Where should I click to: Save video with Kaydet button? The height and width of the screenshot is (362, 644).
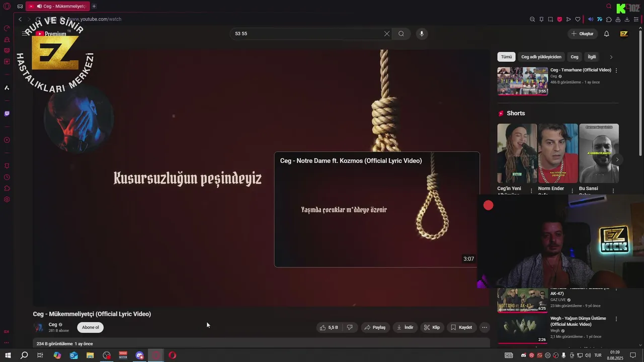pyautogui.click(x=461, y=327)
